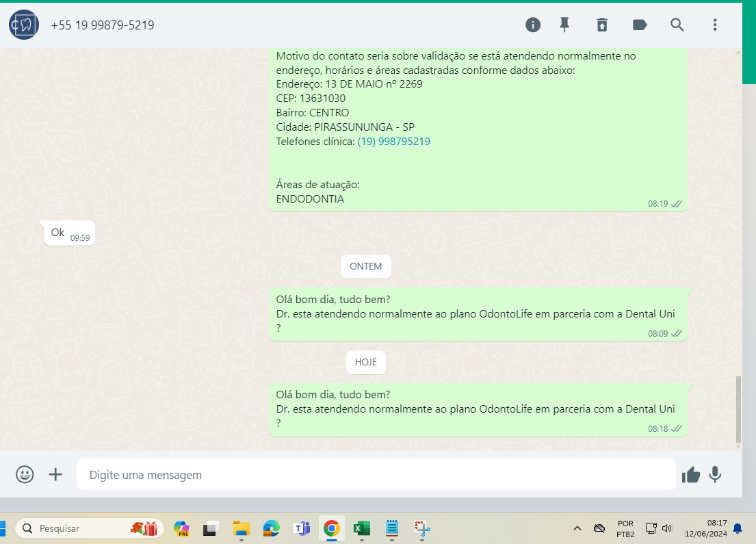Switch POR PTB2 keyboard language
The image size is (756, 544).
pyautogui.click(x=625, y=528)
